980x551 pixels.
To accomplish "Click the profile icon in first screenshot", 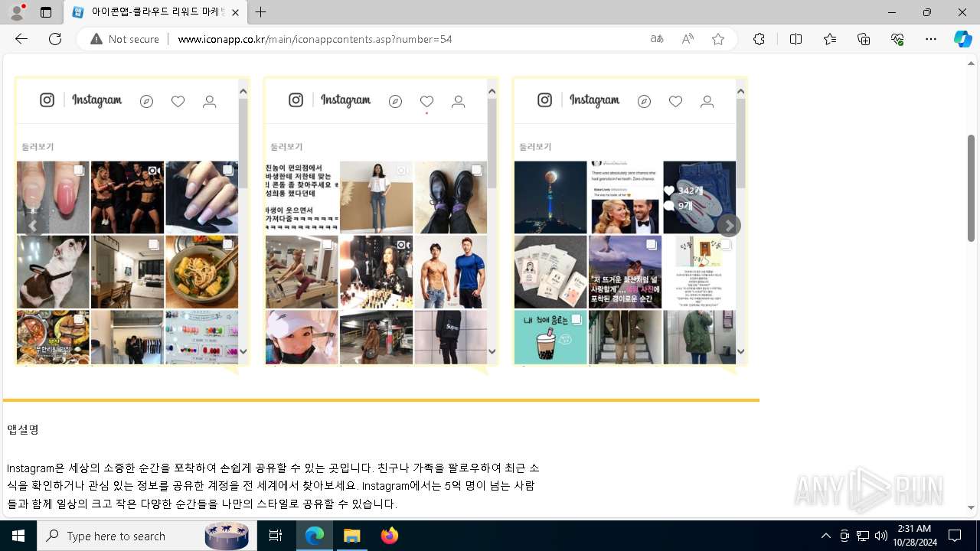I will 210,102.
